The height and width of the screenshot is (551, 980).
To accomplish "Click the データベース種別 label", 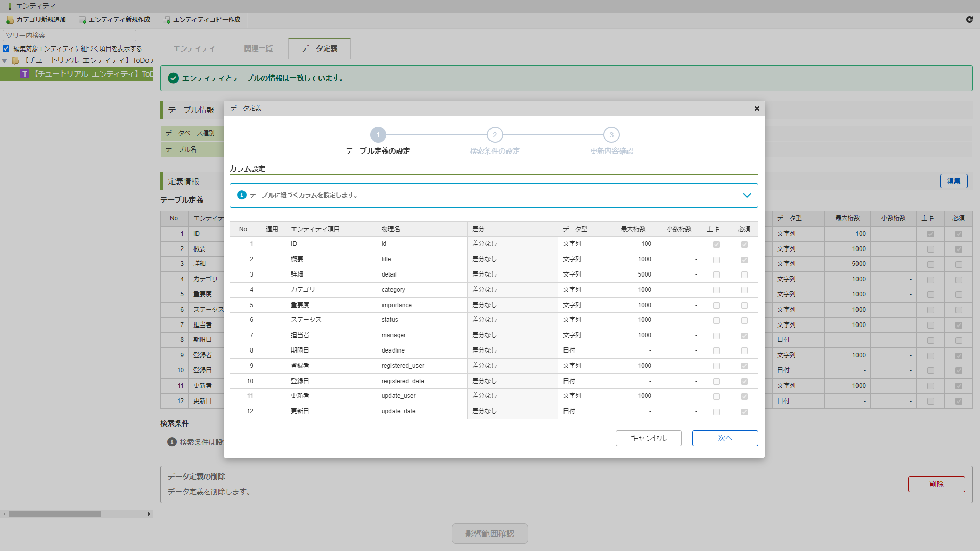I will click(x=190, y=133).
